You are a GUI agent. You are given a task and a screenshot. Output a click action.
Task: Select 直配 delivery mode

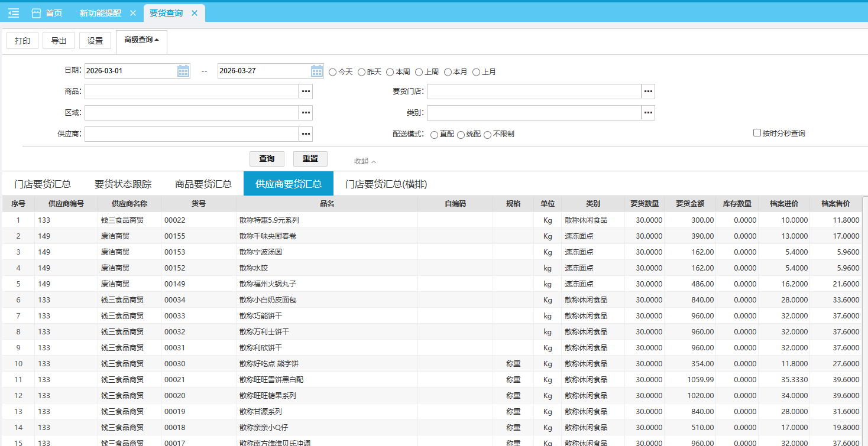(x=435, y=135)
